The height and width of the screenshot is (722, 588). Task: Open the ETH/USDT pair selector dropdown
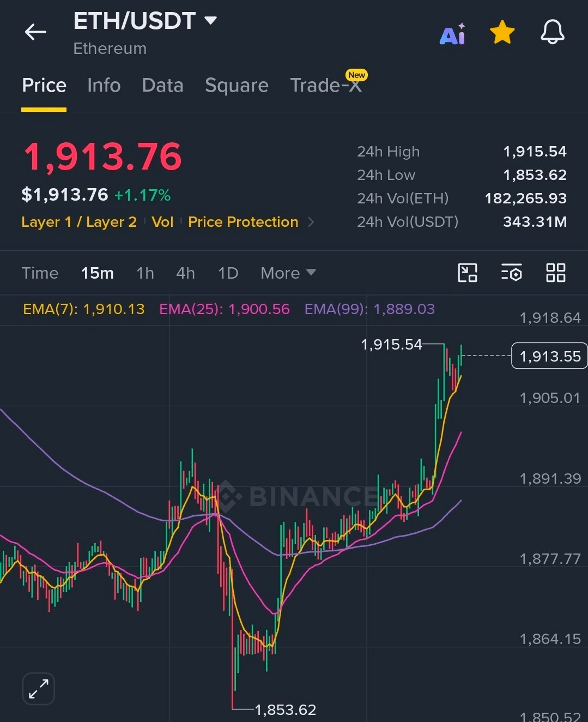pyautogui.click(x=145, y=21)
